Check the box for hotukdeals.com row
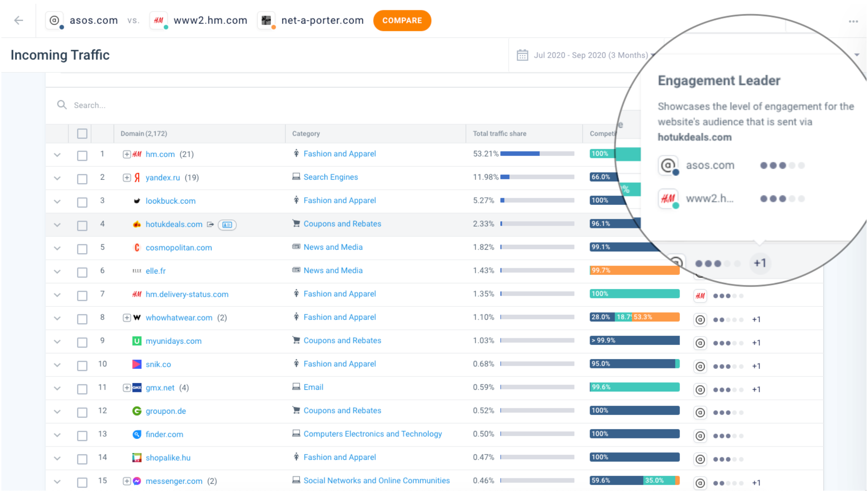868x491 pixels. (82, 226)
